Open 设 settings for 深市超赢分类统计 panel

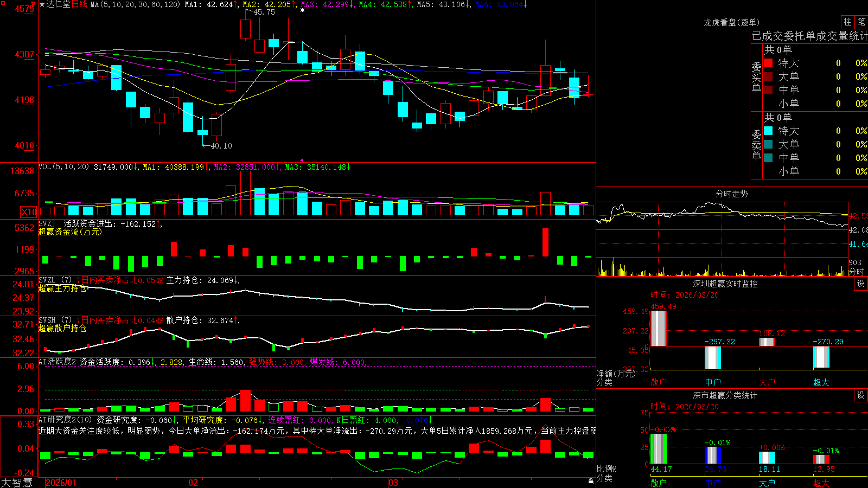tap(861, 395)
